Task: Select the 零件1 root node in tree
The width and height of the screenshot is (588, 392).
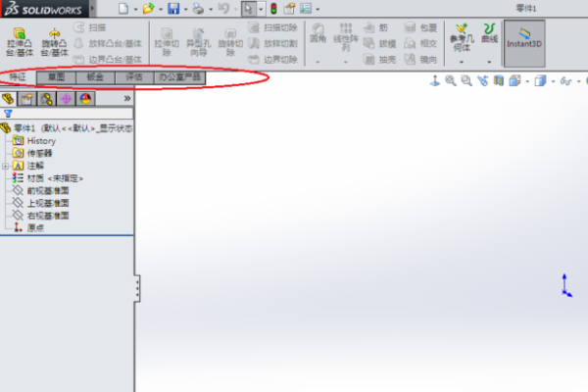Action: (x=67, y=128)
